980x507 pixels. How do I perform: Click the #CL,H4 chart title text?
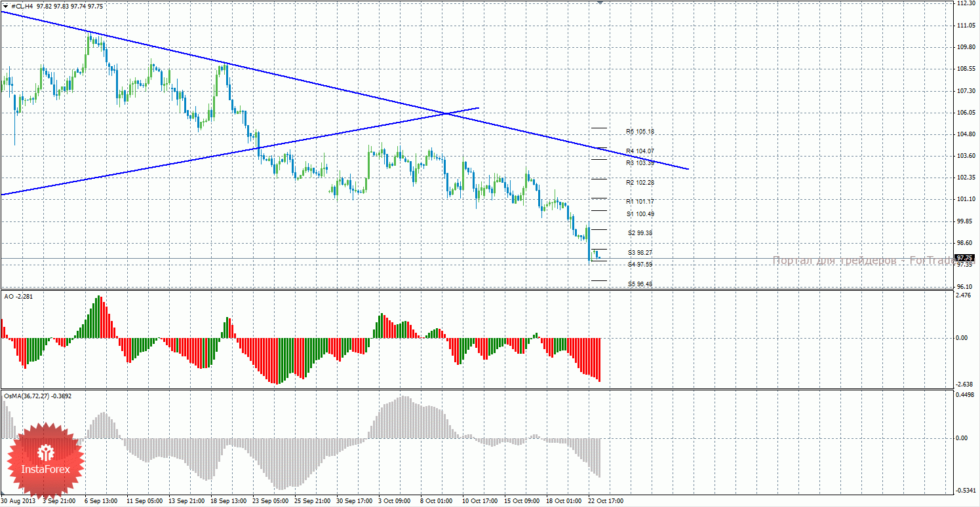pos(23,7)
